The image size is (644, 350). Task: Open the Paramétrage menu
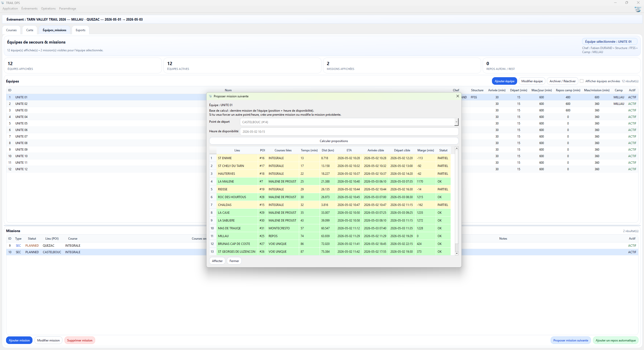click(67, 9)
